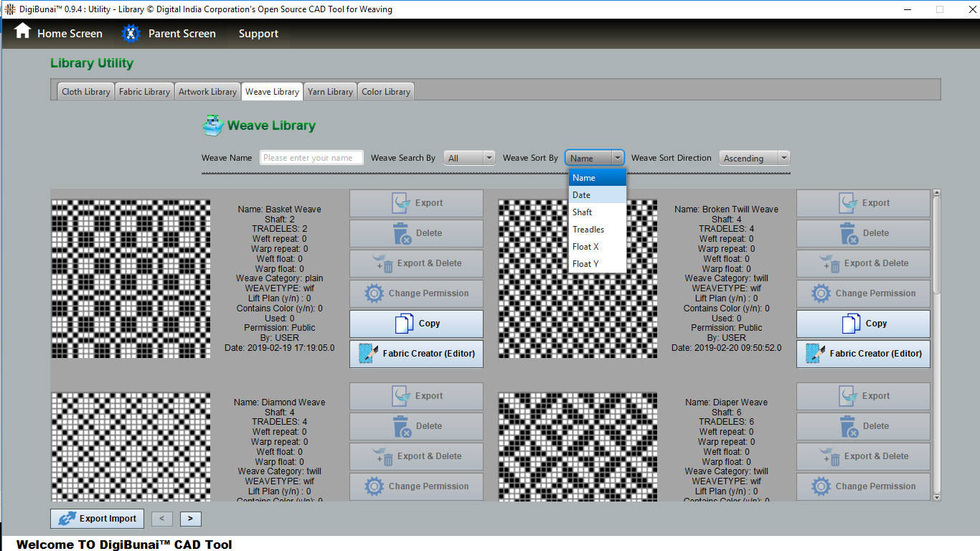Switch to the Fabric Library tab
Viewport: 980px width, 551px height.
tap(144, 92)
